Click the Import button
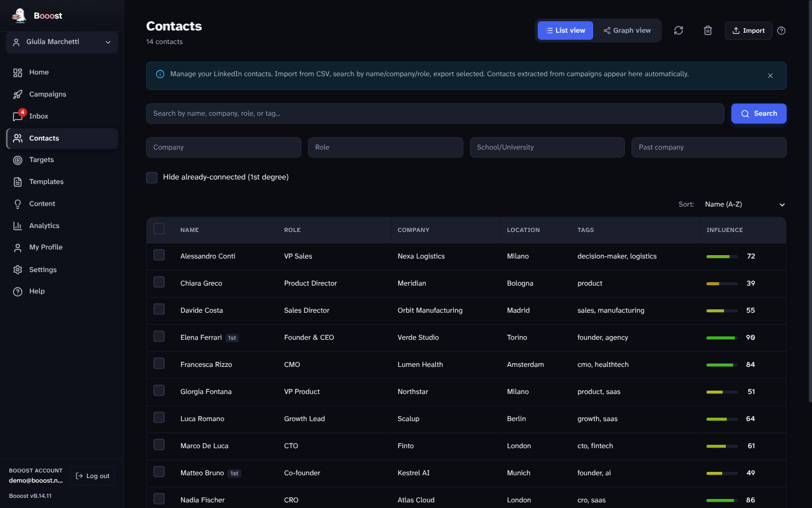The image size is (812, 508). coord(748,30)
